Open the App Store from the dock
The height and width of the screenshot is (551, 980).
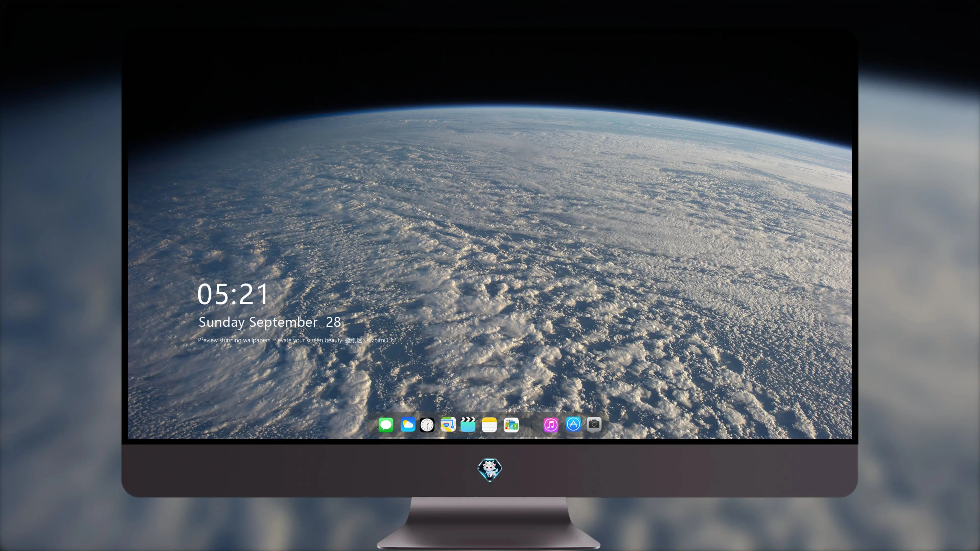pyautogui.click(x=573, y=424)
